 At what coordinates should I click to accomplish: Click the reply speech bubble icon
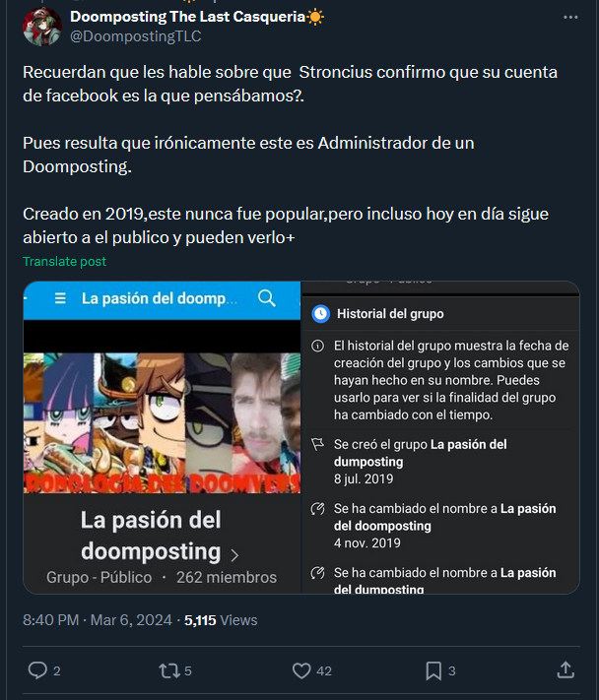(37, 670)
